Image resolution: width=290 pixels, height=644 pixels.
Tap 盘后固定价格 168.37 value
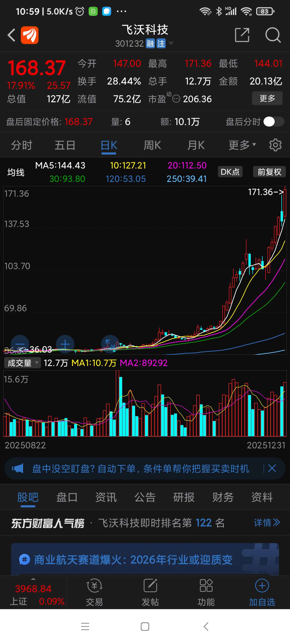78,122
